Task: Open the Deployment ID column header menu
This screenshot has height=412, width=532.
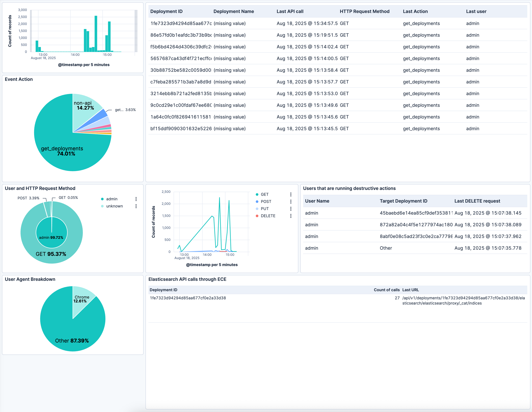Action: pos(166,11)
